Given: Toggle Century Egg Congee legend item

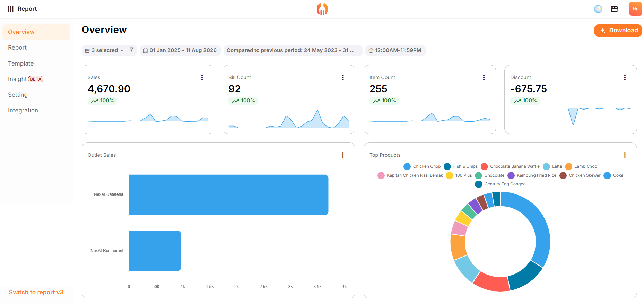Looking at the screenshot, I should pos(500,184).
